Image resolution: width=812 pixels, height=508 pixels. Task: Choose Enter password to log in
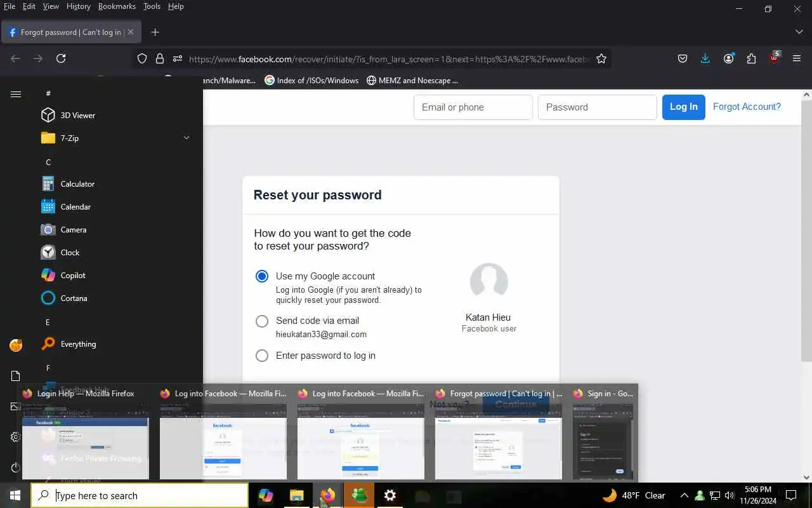262,356
